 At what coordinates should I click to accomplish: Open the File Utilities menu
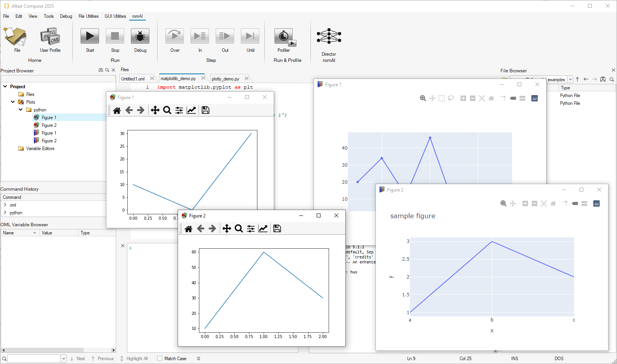[x=89, y=16]
